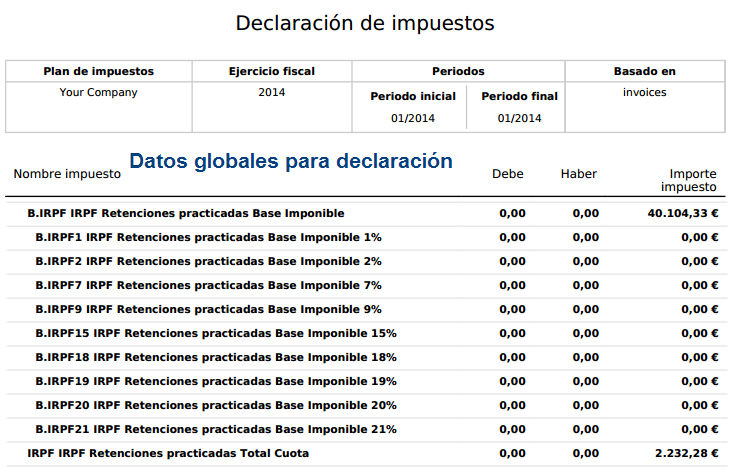
Task: Select the 'Haber' column header
Action: coord(578,174)
